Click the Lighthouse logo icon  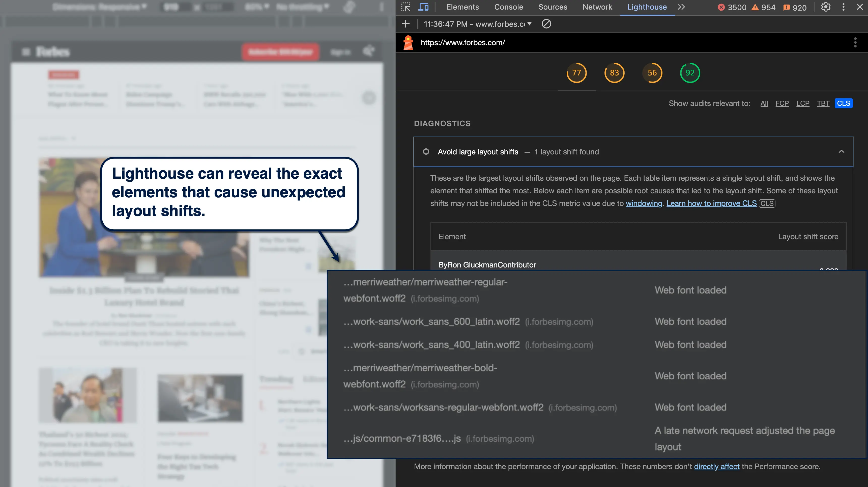pyautogui.click(x=408, y=42)
